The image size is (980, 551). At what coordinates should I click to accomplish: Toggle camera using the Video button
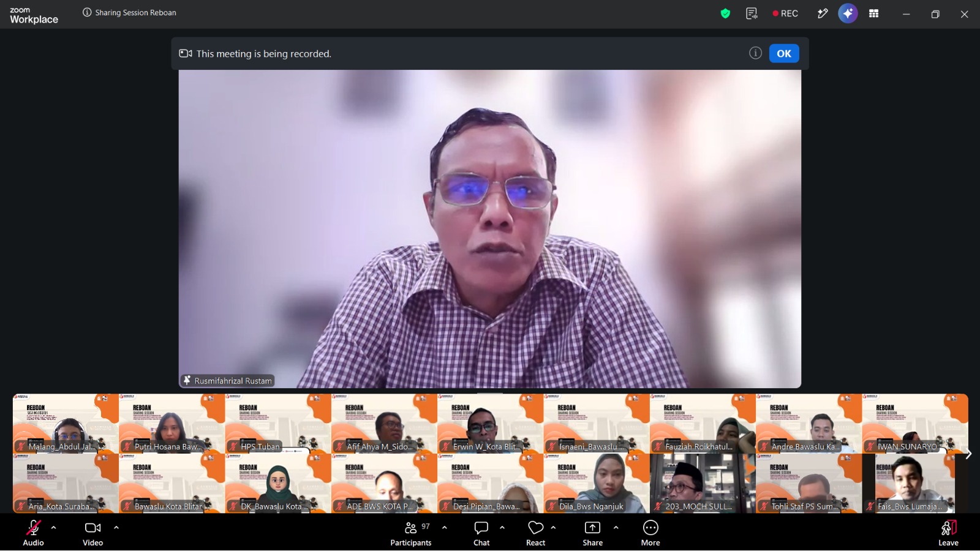point(93,533)
